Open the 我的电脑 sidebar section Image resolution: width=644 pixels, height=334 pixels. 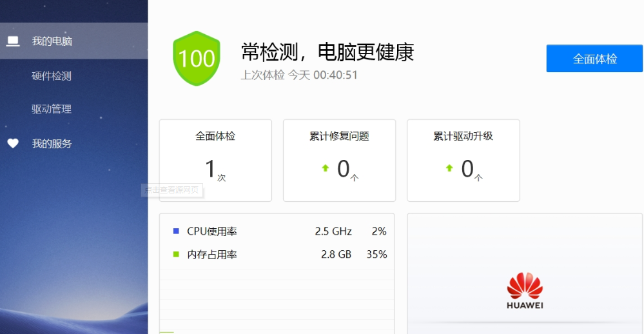tap(74, 41)
